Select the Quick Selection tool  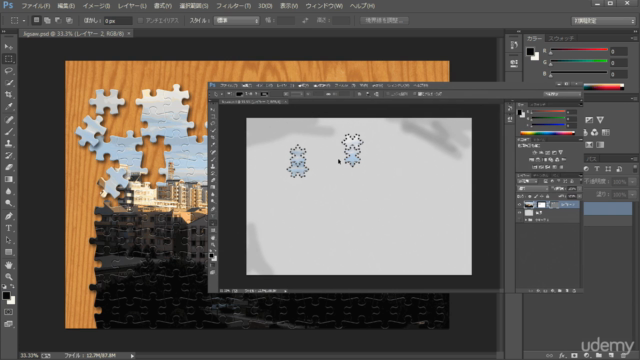pyautogui.click(x=9, y=82)
